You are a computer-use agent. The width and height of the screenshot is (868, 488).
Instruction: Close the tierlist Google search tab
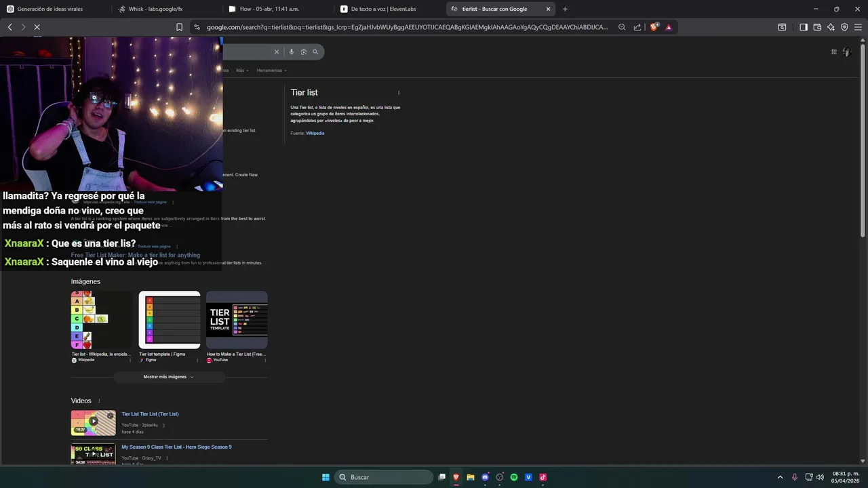tap(548, 9)
